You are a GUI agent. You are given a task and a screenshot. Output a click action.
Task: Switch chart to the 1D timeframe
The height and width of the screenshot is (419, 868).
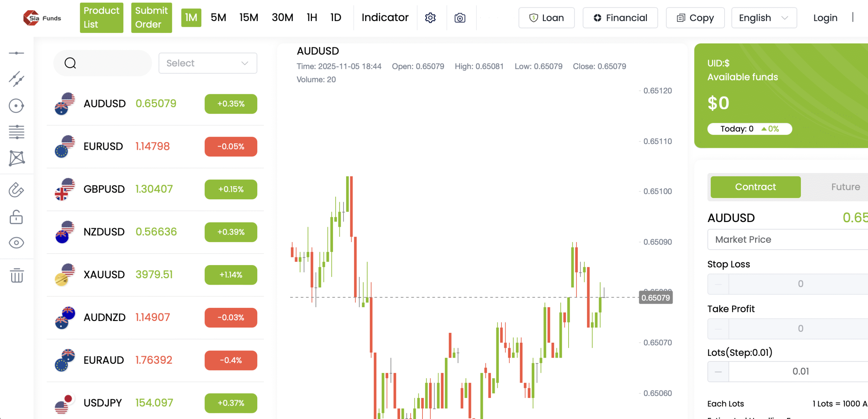click(336, 18)
